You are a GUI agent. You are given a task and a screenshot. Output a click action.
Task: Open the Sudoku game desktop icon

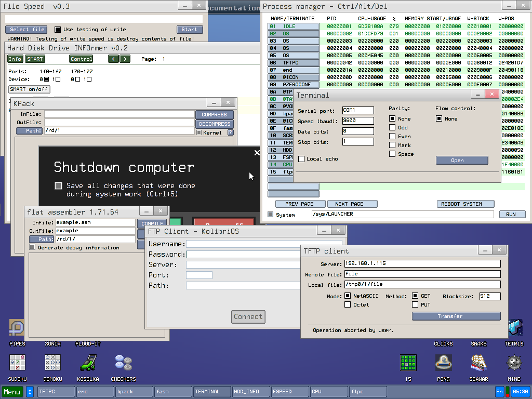click(17, 363)
